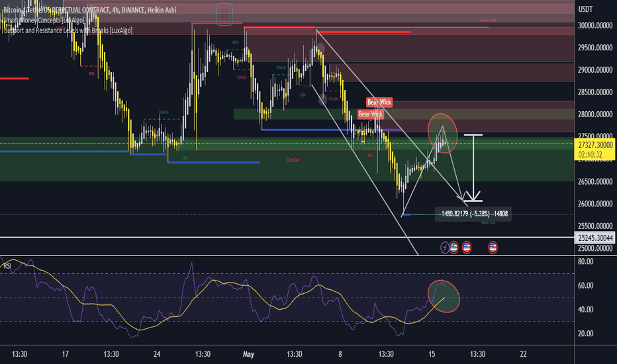Screen dimensions: 617x364
Task: Open the US flag event icon beside the lightning bolt
Action: 453,247
